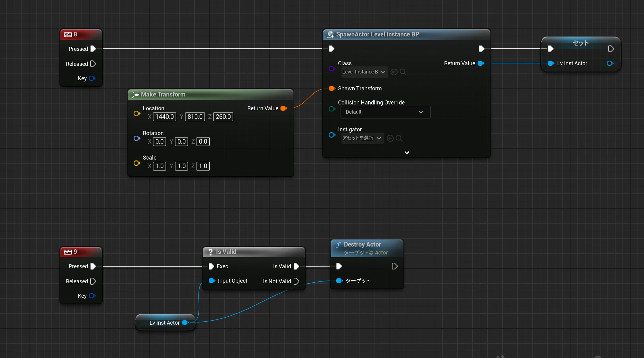Click the Instigator input pin

tap(332, 135)
